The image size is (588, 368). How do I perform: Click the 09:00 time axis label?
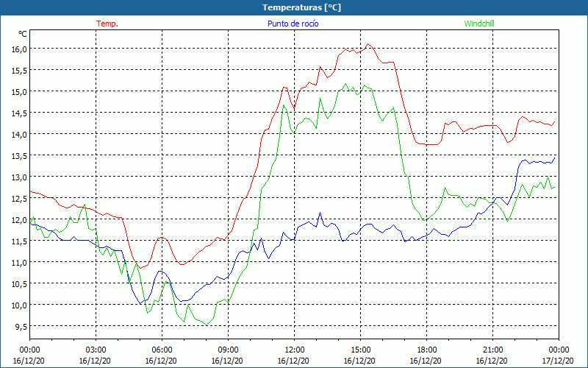pyautogui.click(x=228, y=350)
